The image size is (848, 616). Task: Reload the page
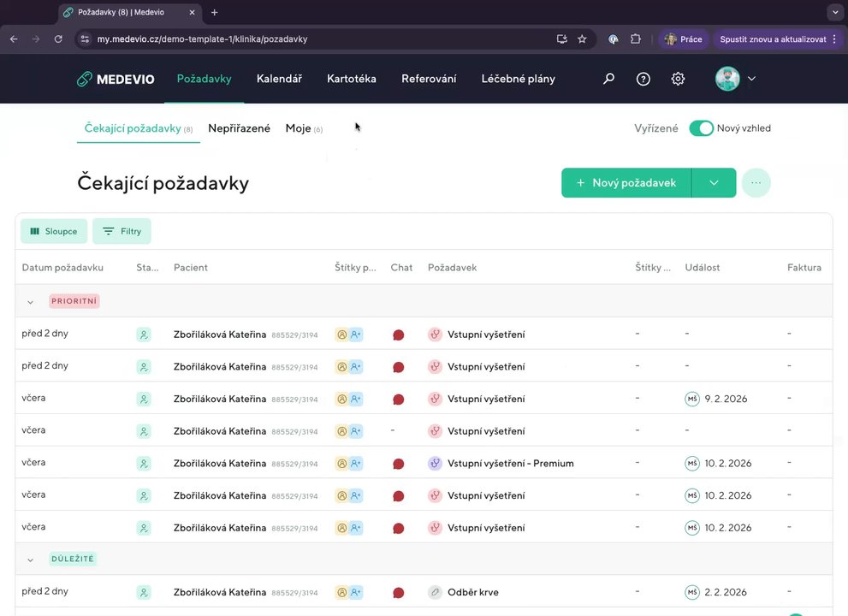pos(58,39)
